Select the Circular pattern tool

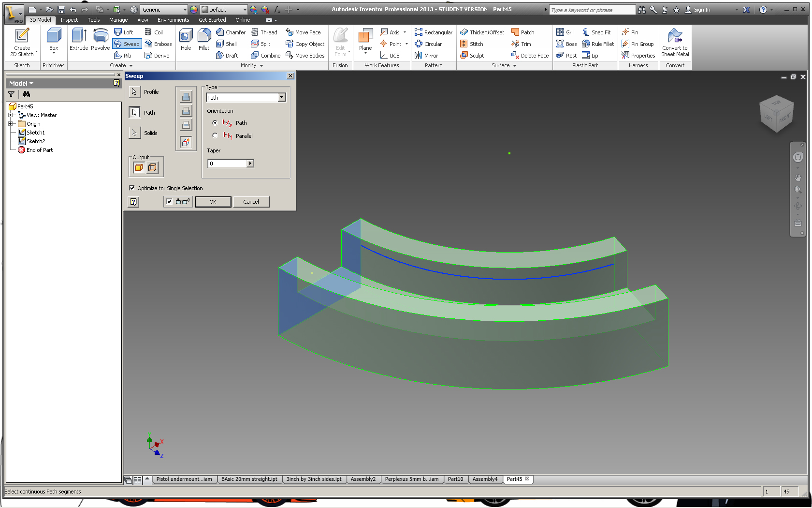[x=428, y=44]
